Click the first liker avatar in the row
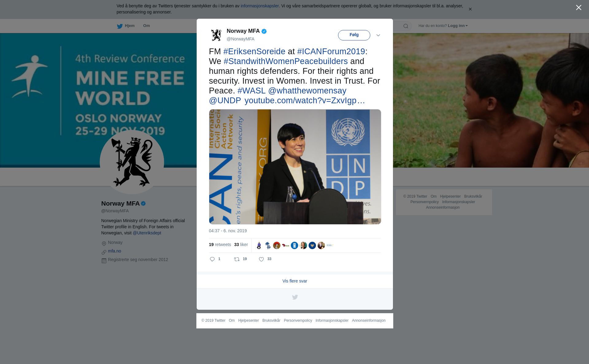Viewport: 589px width, 364px height. 259,245
